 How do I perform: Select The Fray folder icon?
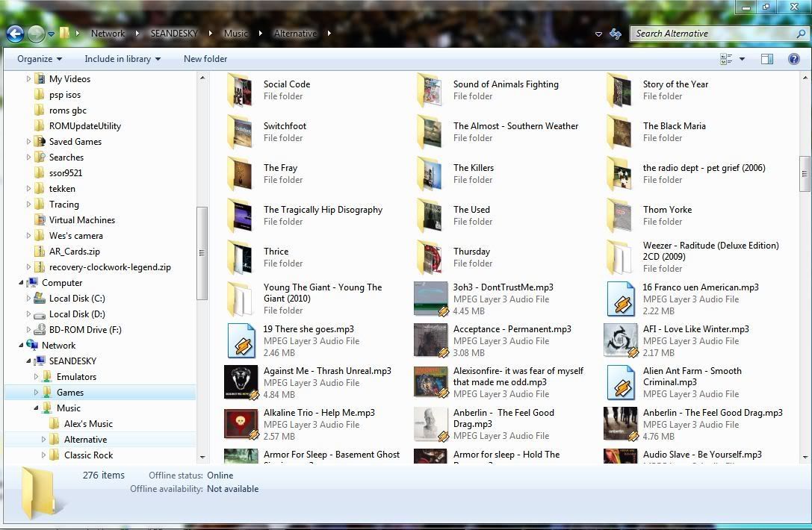point(240,174)
